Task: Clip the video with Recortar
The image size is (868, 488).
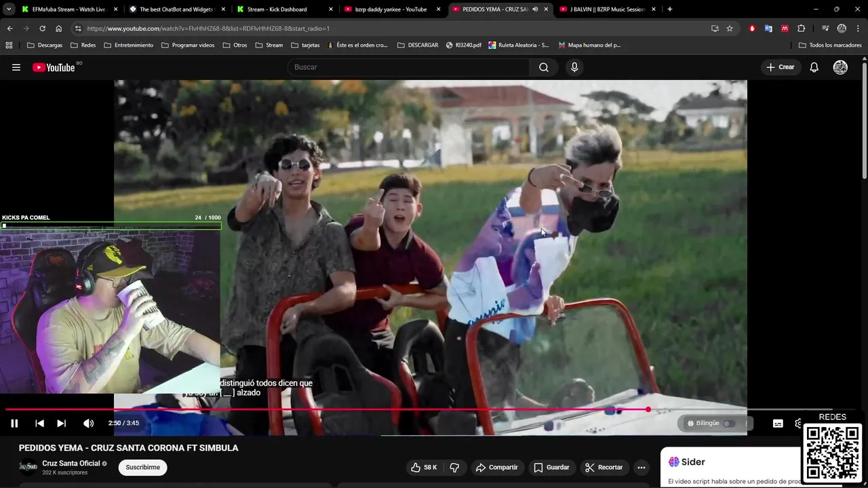Action: (604, 467)
